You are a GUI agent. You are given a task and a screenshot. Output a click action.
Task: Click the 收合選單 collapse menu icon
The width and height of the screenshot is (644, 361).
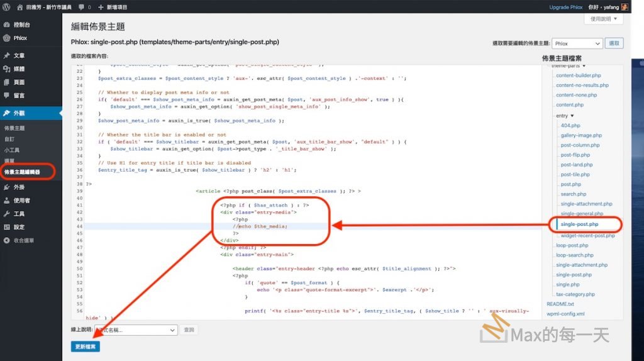7,240
